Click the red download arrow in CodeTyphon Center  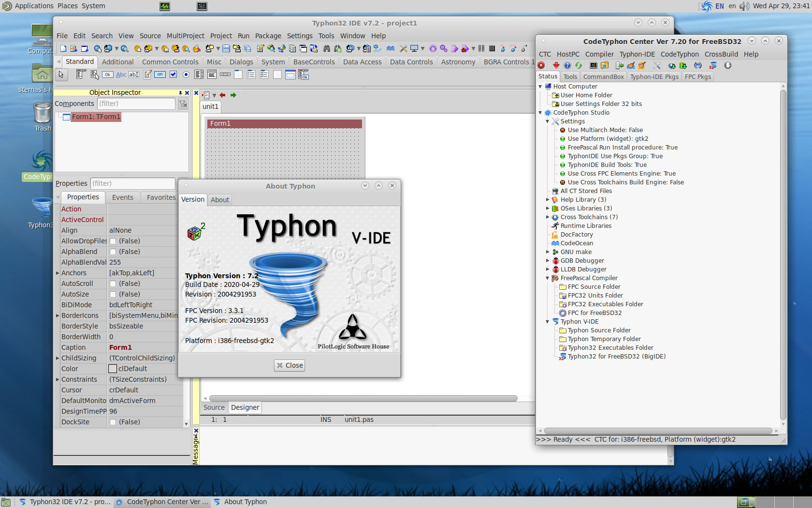tap(556, 65)
